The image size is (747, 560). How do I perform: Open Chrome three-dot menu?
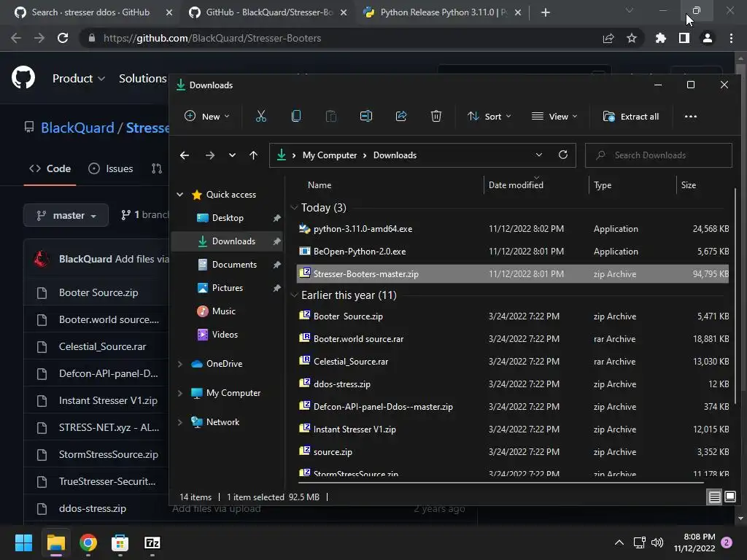pyautogui.click(x=731, y=38)
